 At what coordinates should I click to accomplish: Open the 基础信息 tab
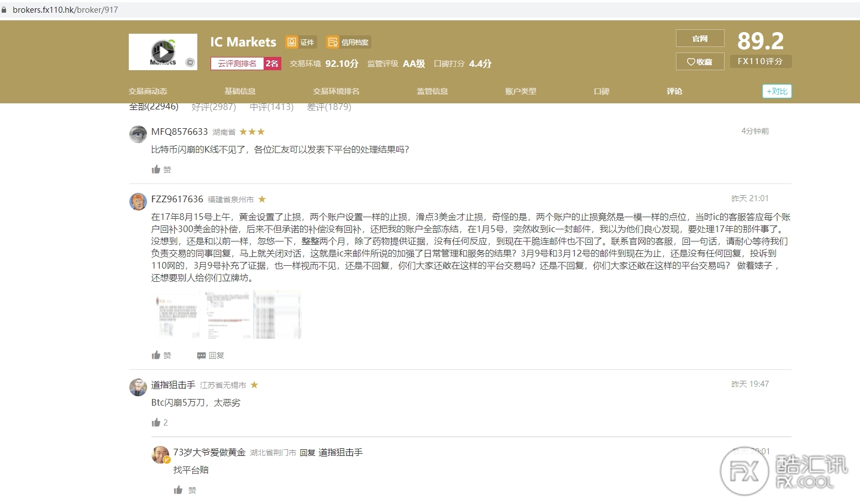(240, 91)
